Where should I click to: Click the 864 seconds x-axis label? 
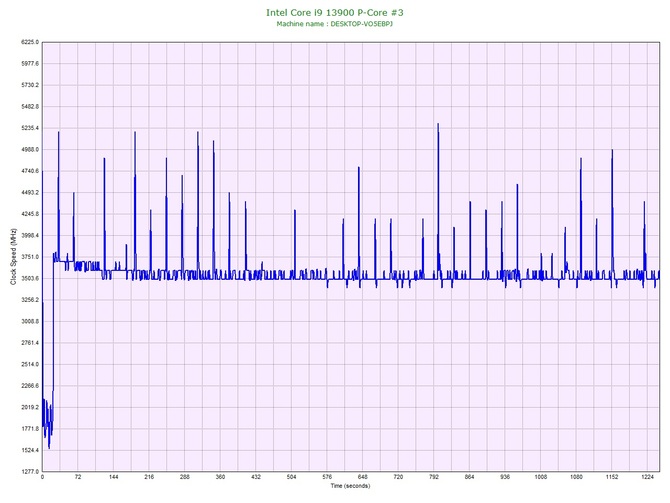(470, 477)
